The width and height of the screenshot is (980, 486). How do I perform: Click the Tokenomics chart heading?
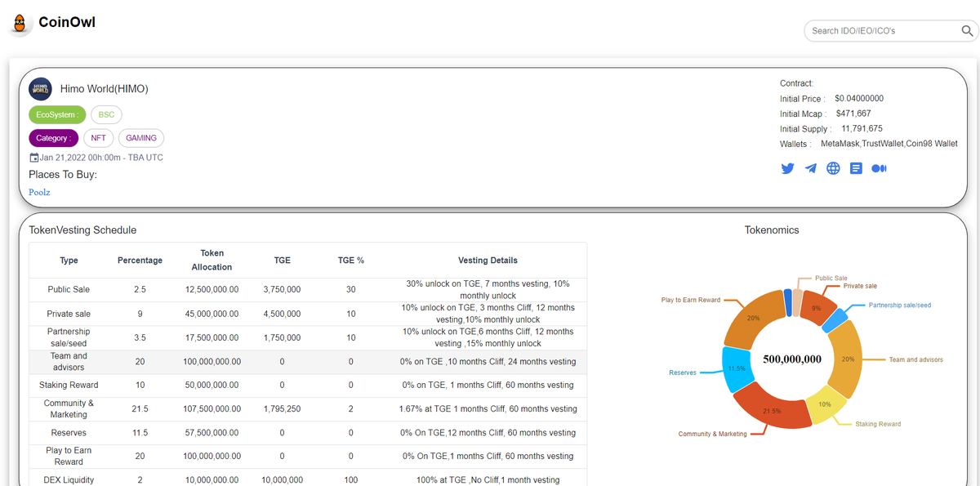click(x=772, y=230)
